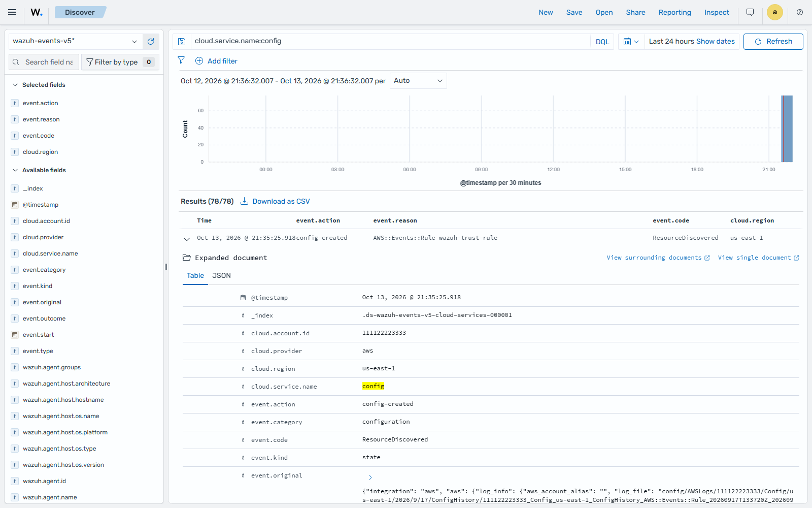Open the date quick menu calendar icon

[631, 42]
